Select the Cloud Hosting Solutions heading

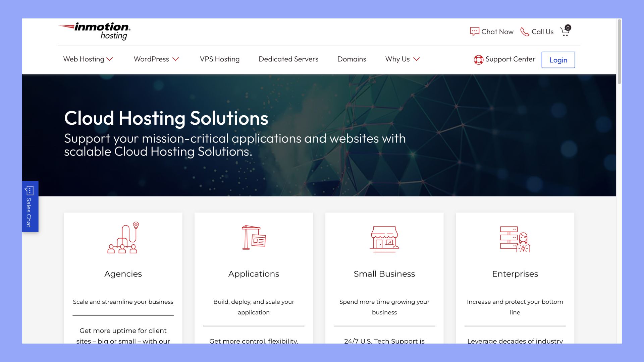click(x=166, y=118)
